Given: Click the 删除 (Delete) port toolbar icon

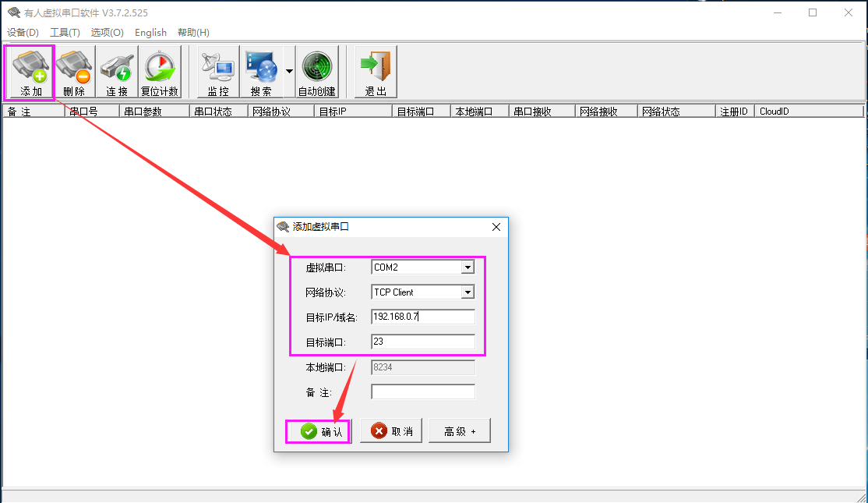Looking at the screenshot, I should (74, 72).
